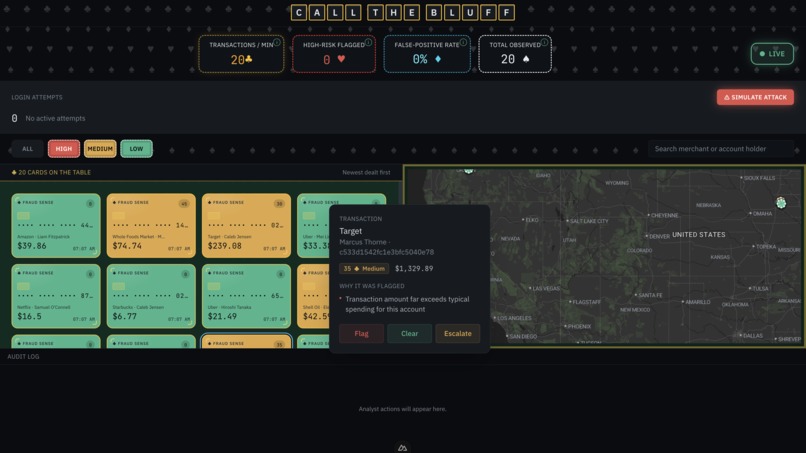Open the Amazon $39.86 transaction card

point(56,226)
